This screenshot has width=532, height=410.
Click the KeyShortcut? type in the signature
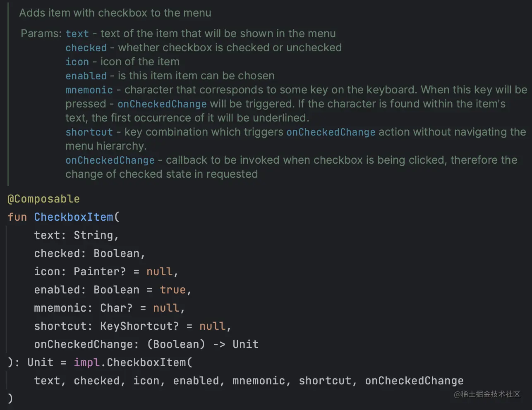(x=139, y=326)
